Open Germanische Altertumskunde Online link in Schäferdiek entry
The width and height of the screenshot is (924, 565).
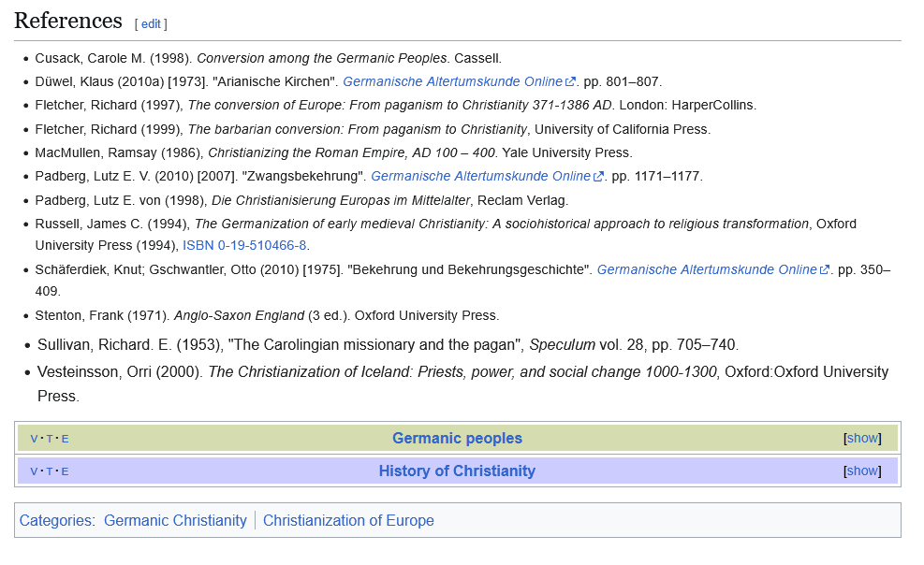(x=707, y=270)
